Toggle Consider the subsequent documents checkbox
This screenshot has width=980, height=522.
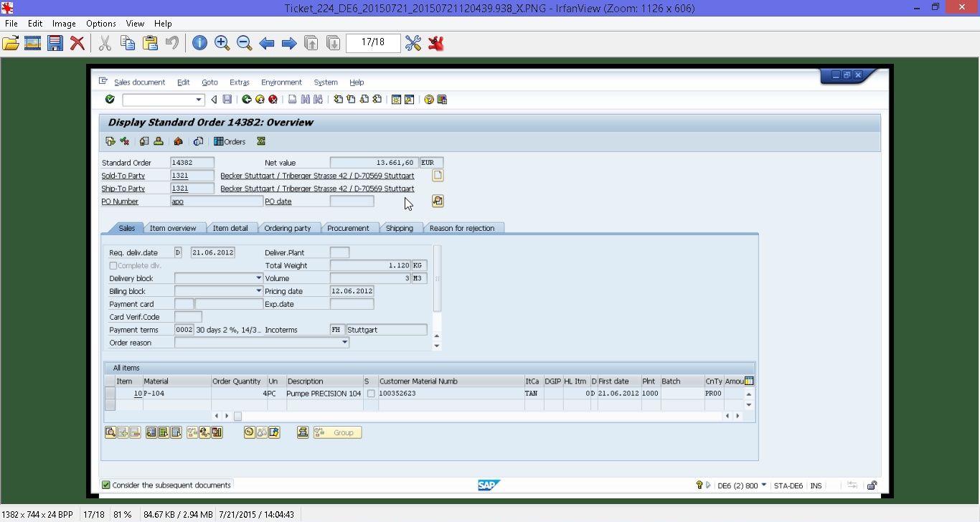coord(106,485)
